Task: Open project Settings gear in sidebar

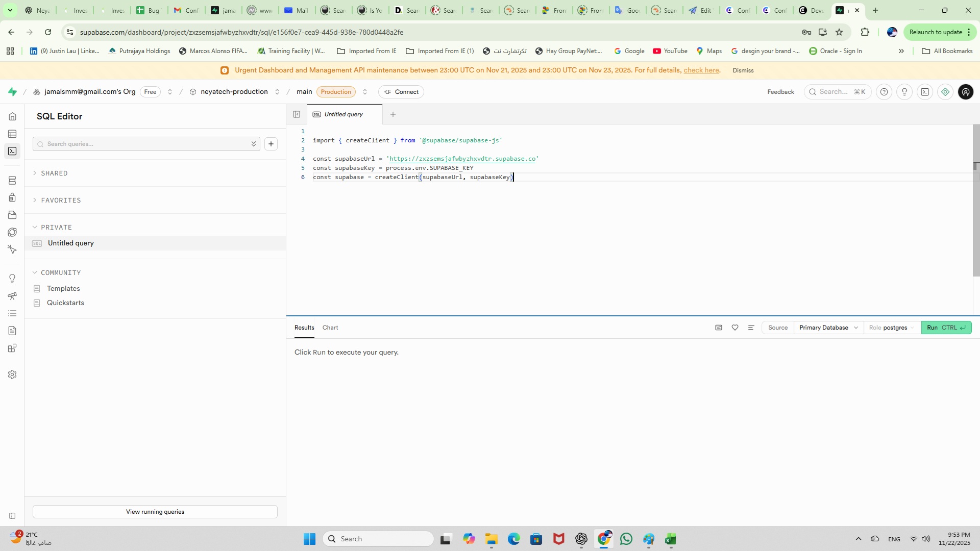Action: point(12,375)
